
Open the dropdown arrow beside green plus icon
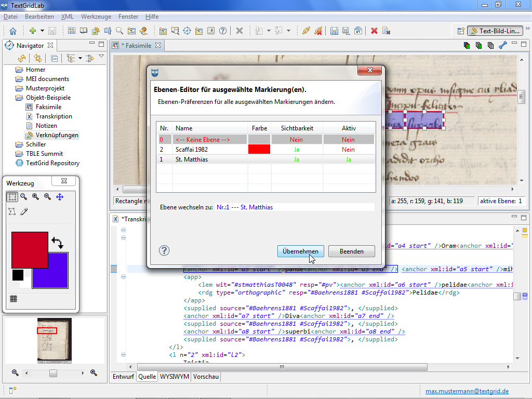(43, 31)
